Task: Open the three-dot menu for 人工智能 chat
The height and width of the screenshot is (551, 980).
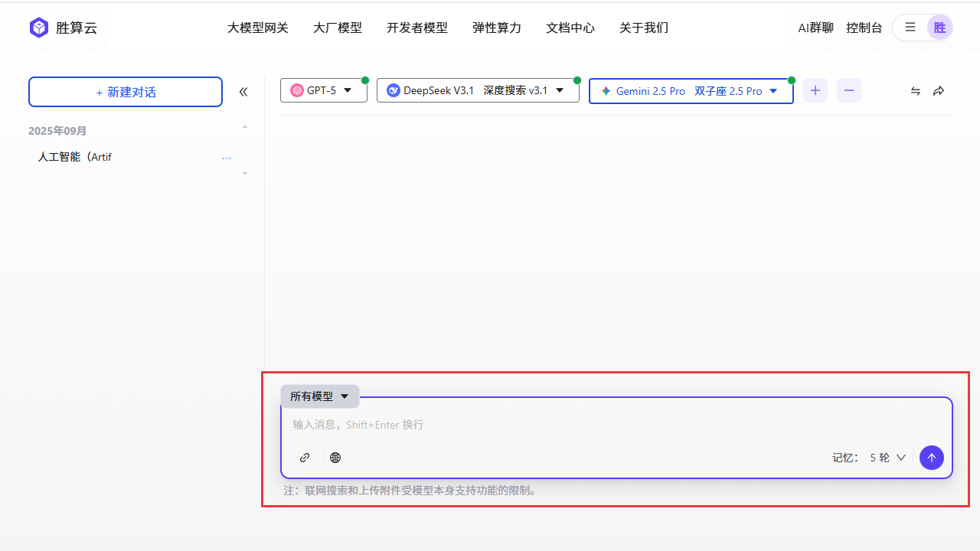Action: click(227, 158)
